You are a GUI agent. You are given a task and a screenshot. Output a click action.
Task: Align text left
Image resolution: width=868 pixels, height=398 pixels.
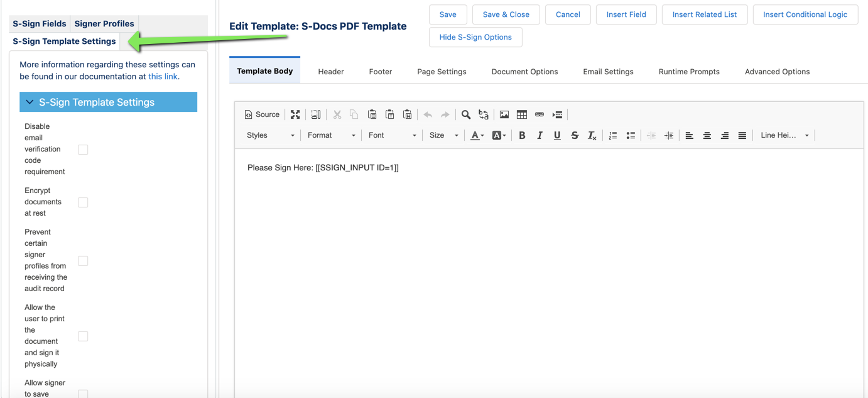pyautogui.click(x=690, y=135)
